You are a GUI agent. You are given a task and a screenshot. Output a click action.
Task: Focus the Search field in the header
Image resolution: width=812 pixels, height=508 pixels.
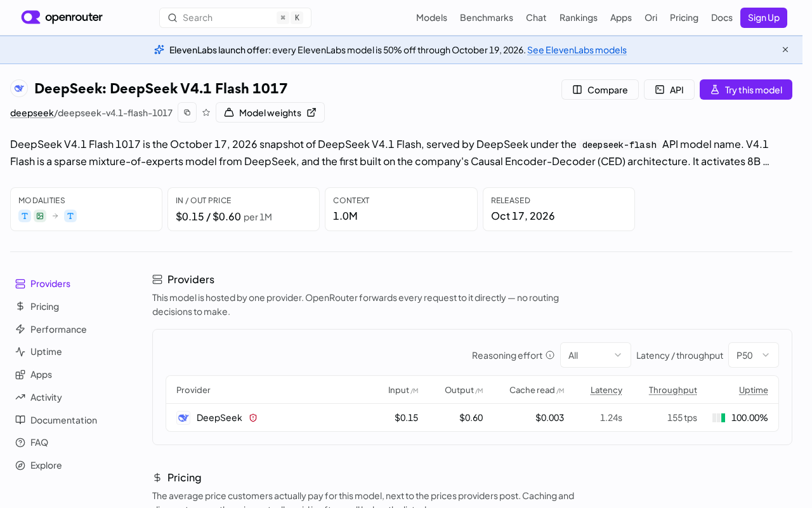pos(235,18)
